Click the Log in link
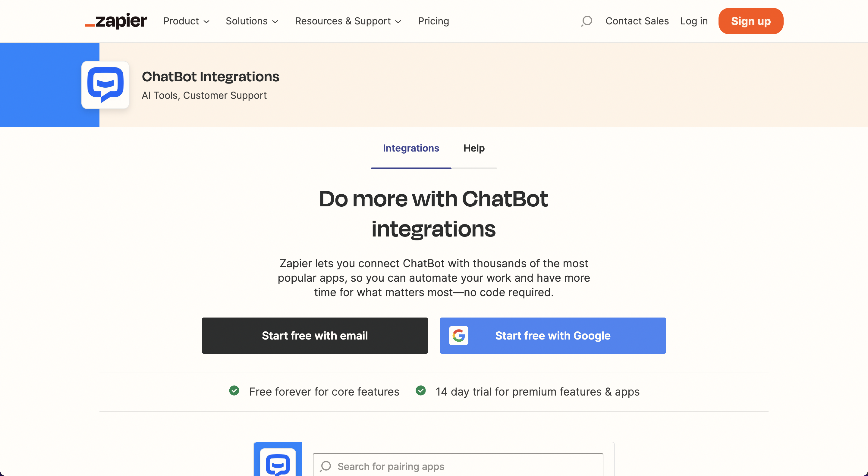The width and height of the screenshot is (868, 476). pos(694,21)
